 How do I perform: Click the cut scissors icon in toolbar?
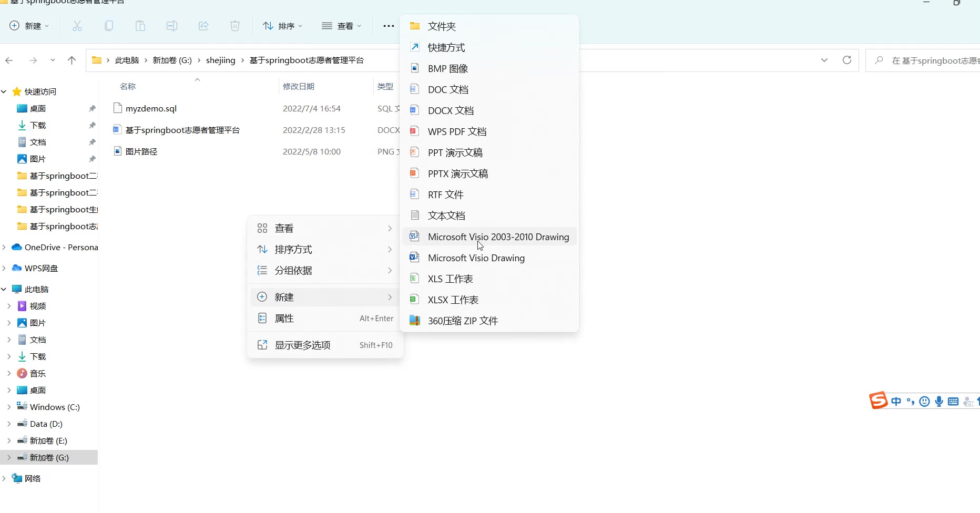[x=77, y=26]
